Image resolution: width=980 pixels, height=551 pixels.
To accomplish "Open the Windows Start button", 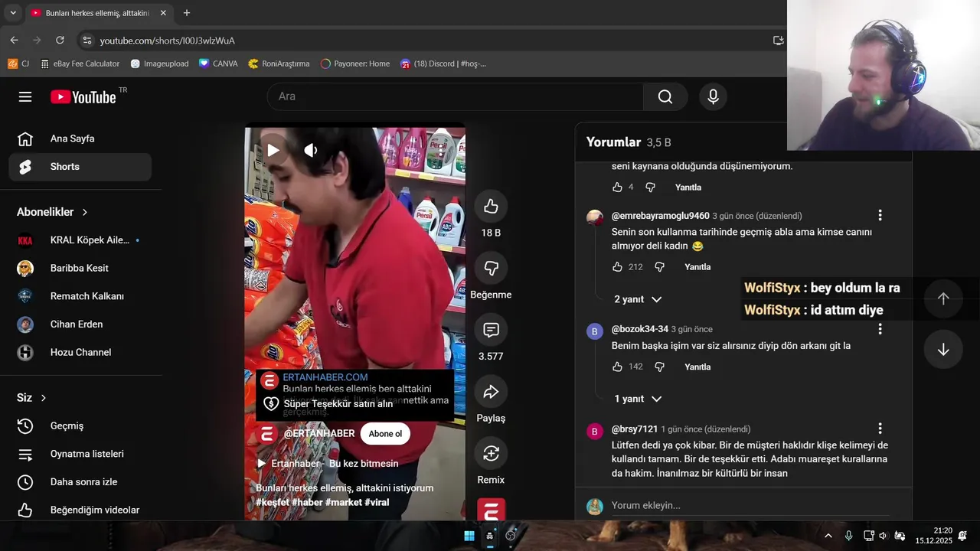I will tap(469, 536).
